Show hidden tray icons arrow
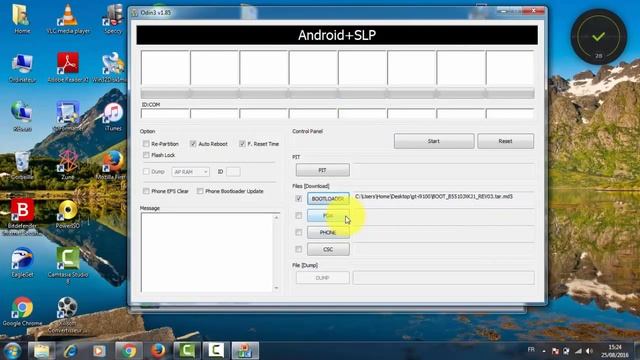640x360 pixels. point(544,351)
